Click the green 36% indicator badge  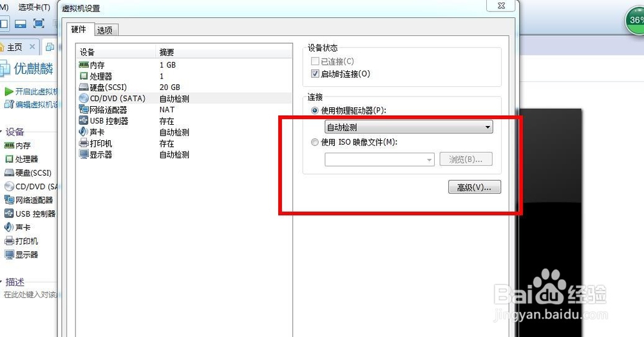coord(635,20)
